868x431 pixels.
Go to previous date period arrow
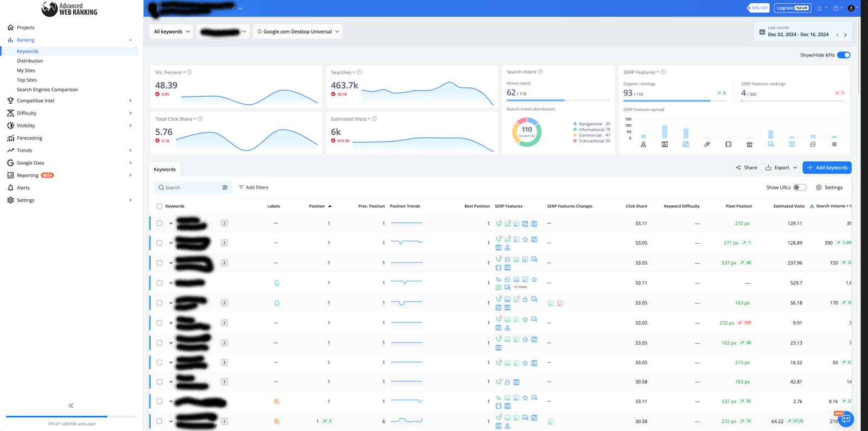pos(837,35)
